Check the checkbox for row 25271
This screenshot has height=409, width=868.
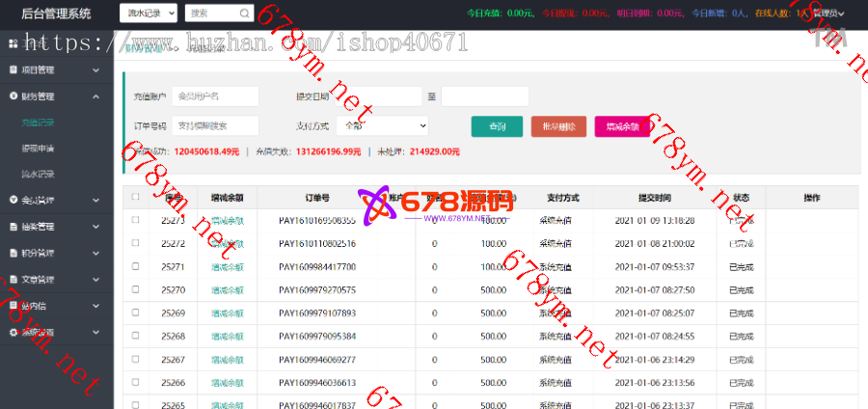[135, 266]
